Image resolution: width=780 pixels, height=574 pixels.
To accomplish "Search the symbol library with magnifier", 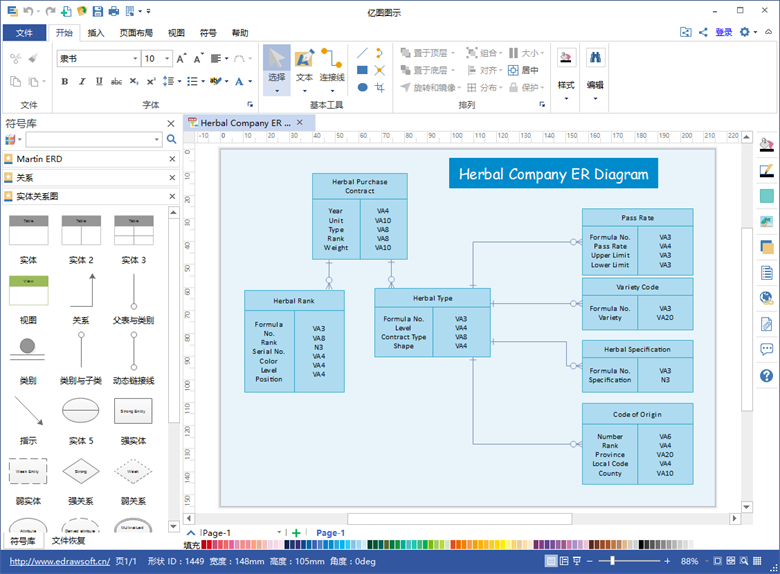I will pyautogui.click(x=172, y=139).
